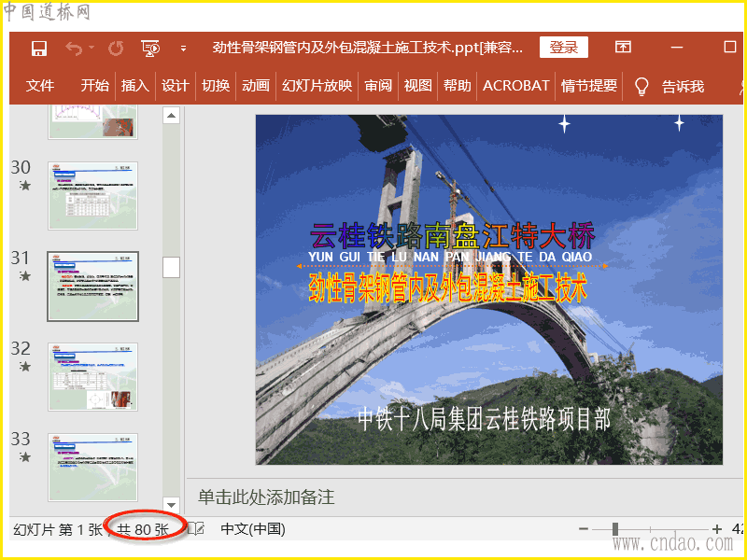Click the presentation file name in title bar
Viewport: 747px width, 560px height.
point(367,48)
